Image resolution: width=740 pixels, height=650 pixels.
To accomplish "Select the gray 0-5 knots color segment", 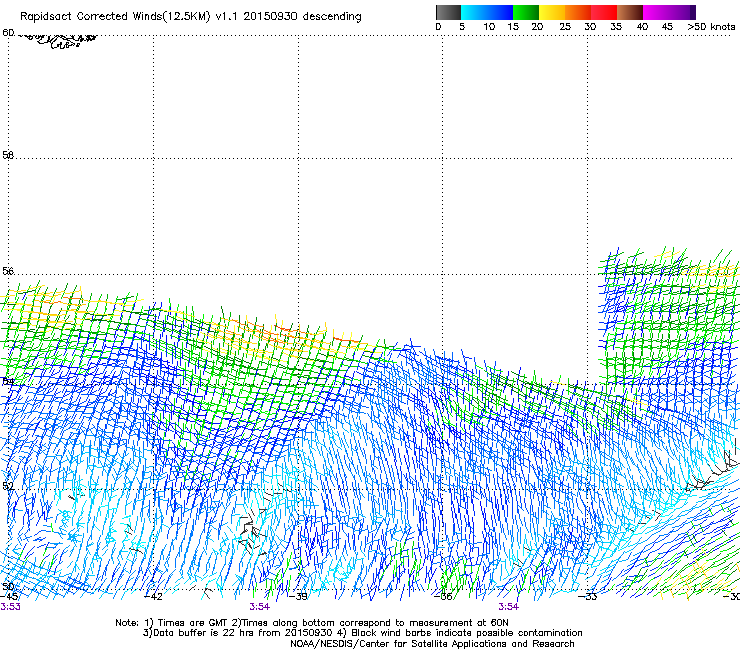I will coord(448,12).
